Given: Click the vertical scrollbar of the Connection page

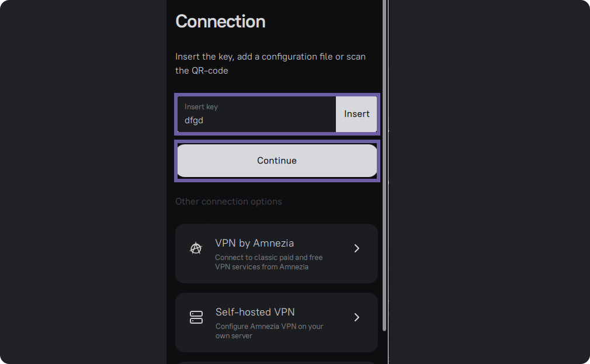Looking at the screenshot, I should coord(384,165).
